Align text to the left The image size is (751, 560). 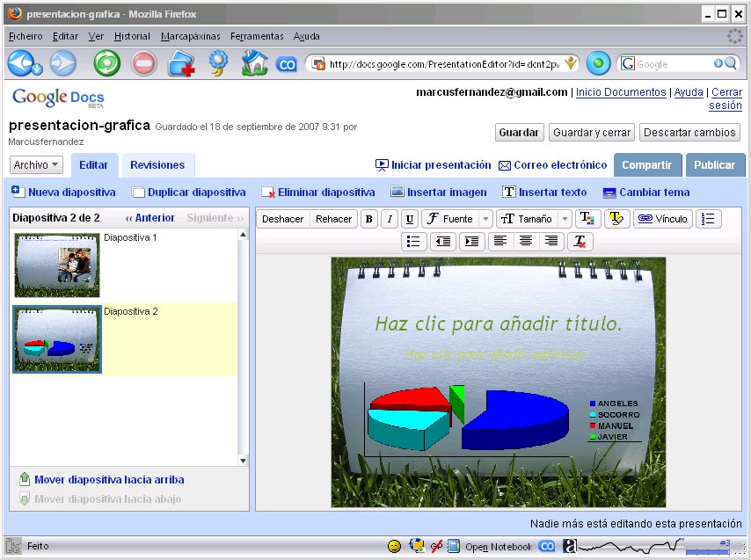pyautogui.click(x=500, y=241)
